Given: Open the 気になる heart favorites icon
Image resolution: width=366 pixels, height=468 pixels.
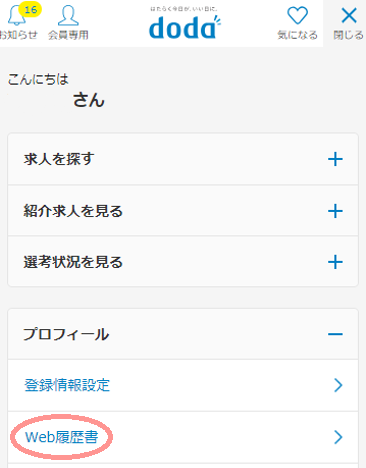Looking at the screenshot, I should click(x=297, y=15).
